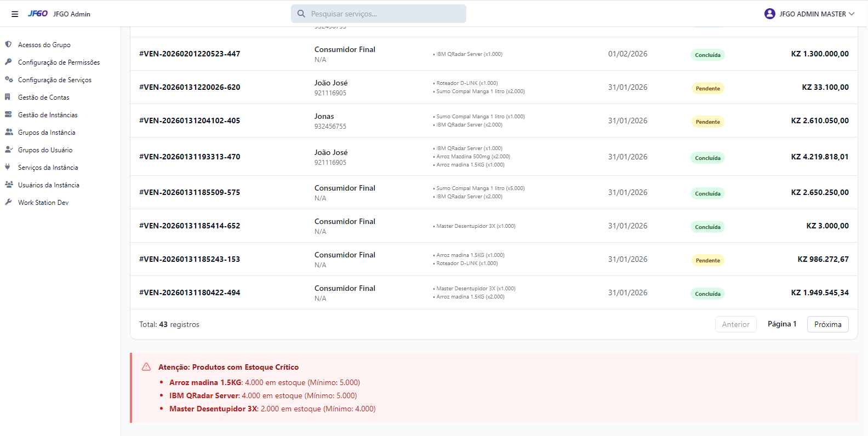Open Grupos da Instância menu item

point(47,133)
